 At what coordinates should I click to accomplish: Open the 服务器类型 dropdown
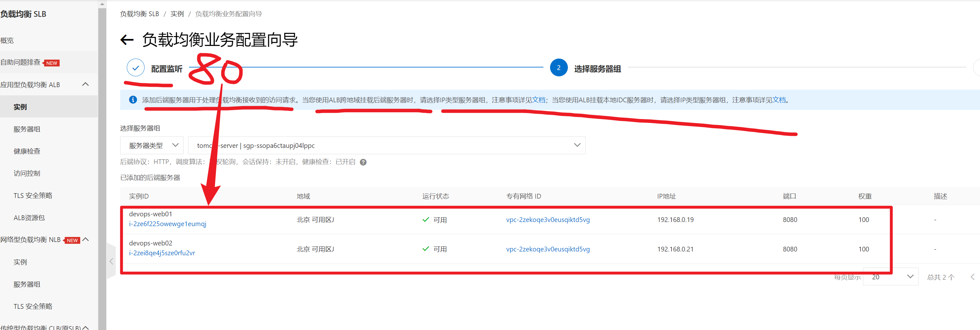point(152,146)
